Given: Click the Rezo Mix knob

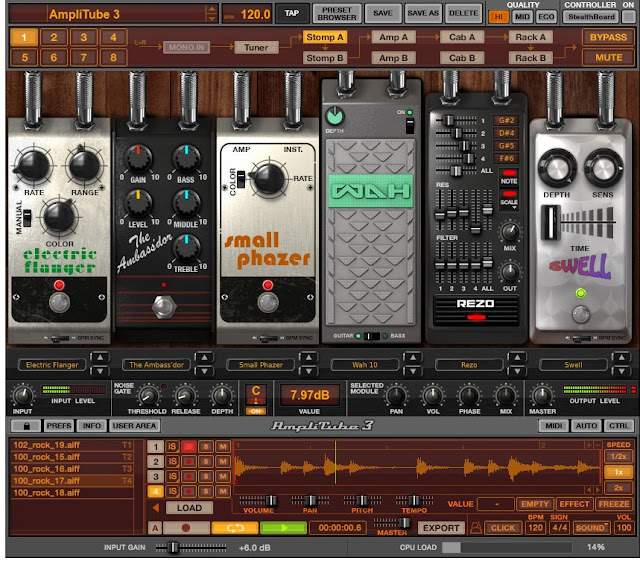Looking at the screenshot, I should [x=510, y=232].
